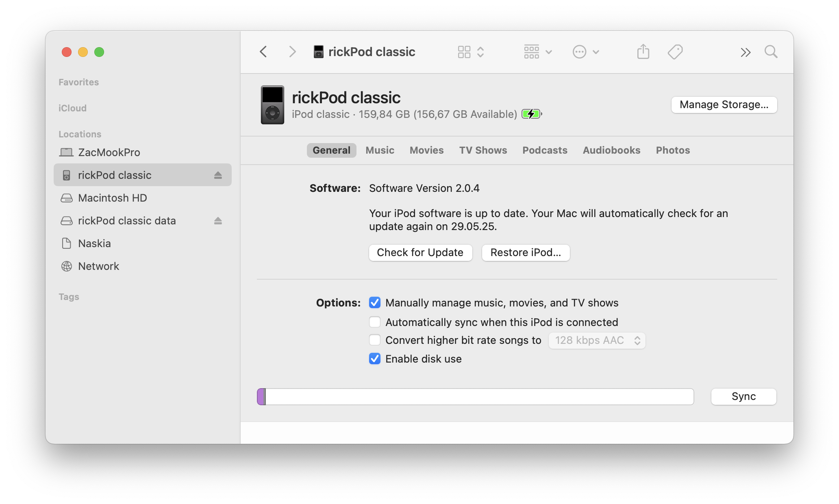Uncheck Manually manage music, movies, TV shows
Screen dimensions: 839x504
pyautogui.click(x=375, y=302)
